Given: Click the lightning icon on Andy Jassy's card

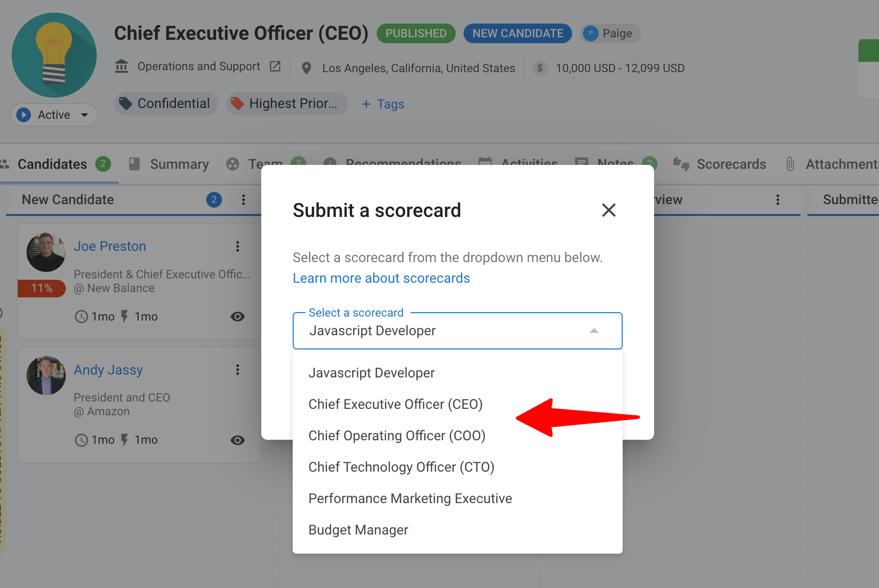Looking at the screenshot, I should (124, 440).
